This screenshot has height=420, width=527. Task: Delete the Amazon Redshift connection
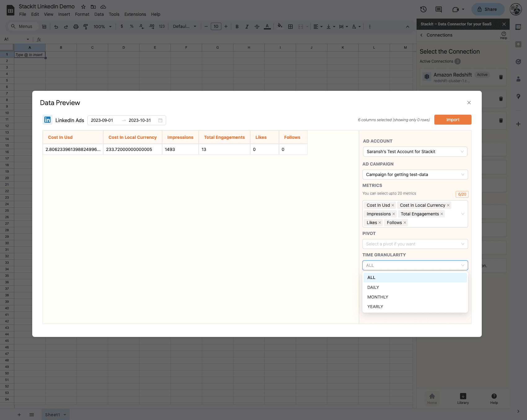point(501,77)
